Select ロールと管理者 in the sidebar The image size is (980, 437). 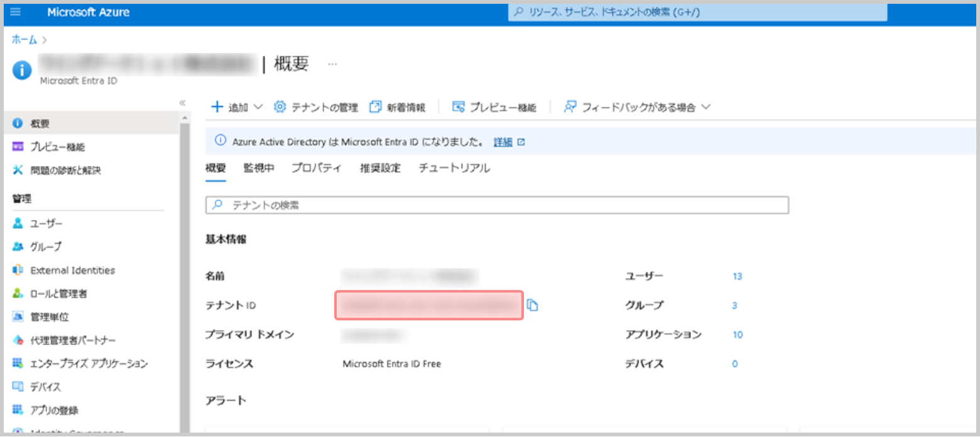(58, 294)
